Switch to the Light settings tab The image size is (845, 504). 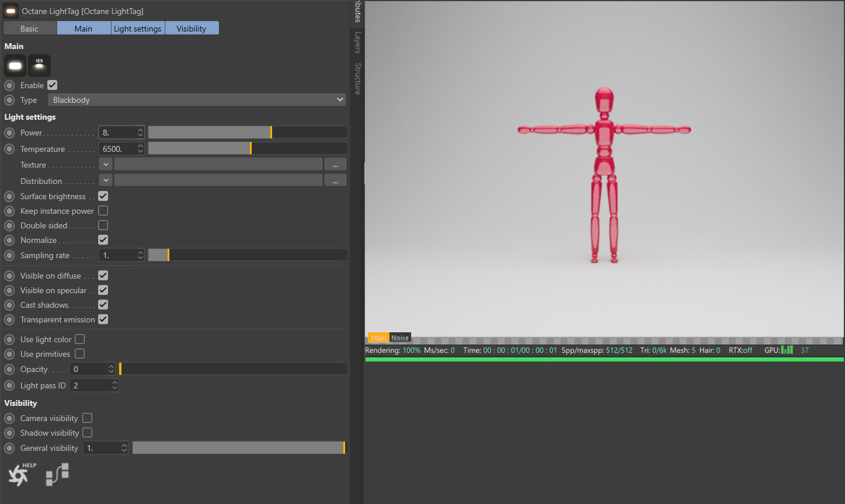pyautogui.click(x=138, y=29)
